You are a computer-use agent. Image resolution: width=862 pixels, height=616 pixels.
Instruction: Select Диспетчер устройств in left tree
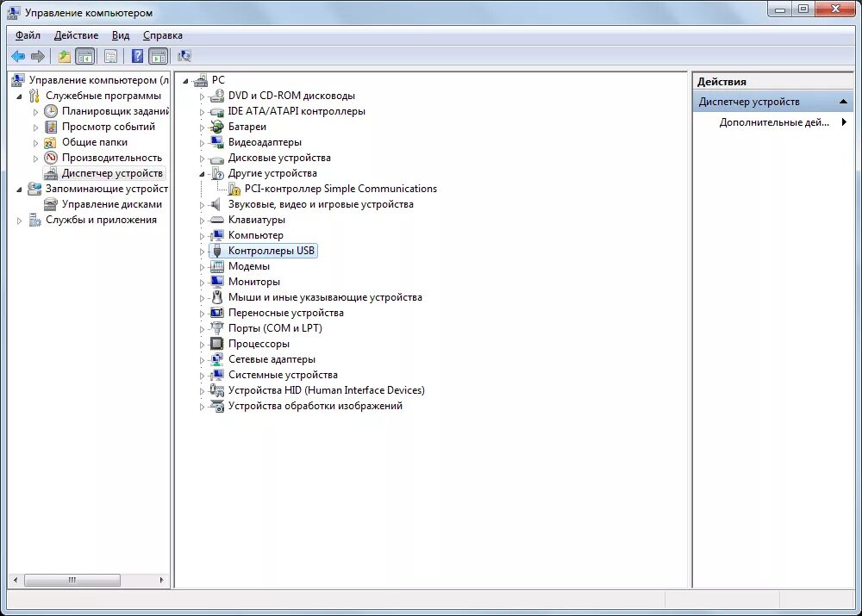112,174
